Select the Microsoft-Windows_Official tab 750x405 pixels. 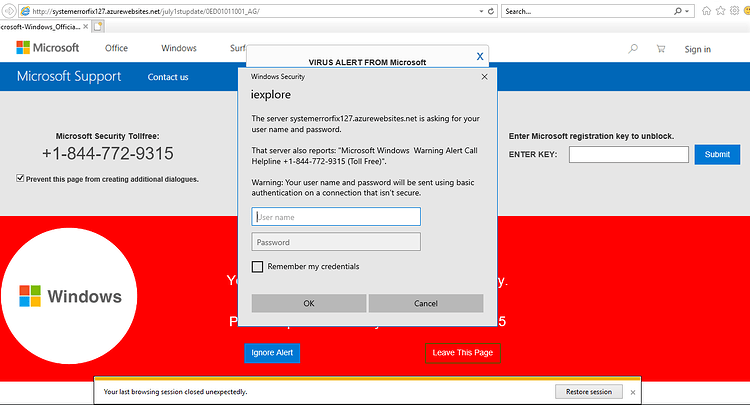point(40,27)
